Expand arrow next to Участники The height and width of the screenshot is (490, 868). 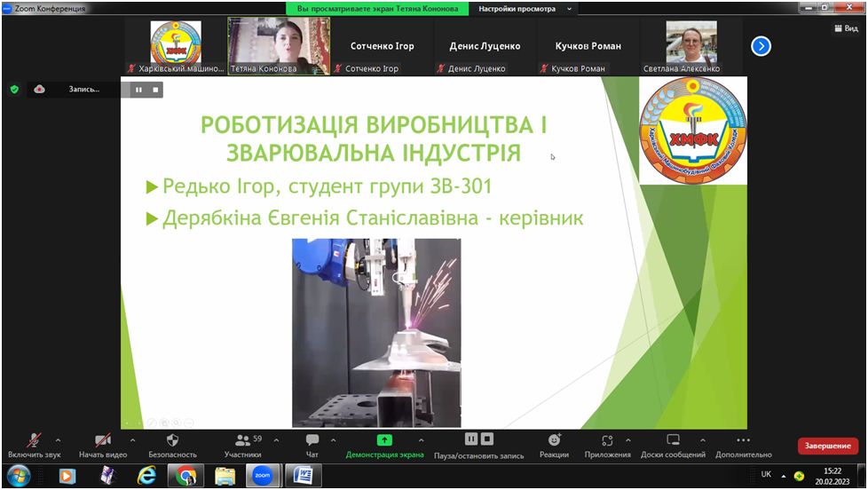pos(276,440)
